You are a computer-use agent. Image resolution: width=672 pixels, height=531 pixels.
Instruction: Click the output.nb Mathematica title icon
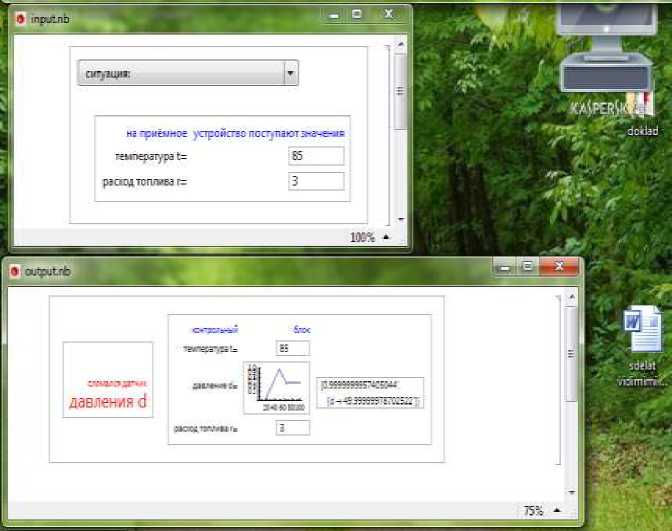15,271
